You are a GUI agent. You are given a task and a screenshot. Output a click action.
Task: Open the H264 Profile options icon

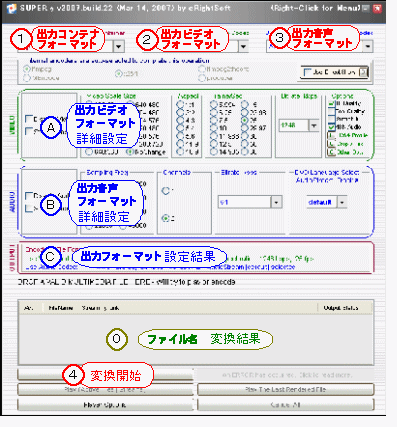(x=332, y=136)
